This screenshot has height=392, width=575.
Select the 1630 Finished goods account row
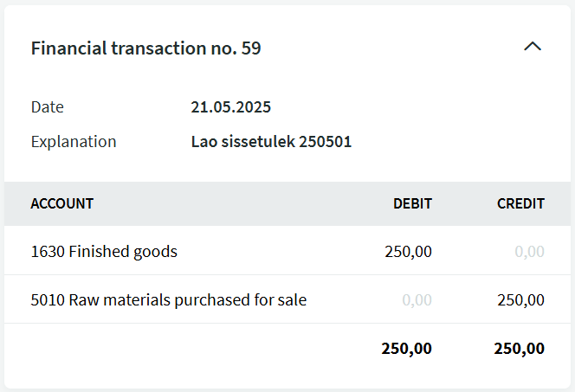point(287,251)
